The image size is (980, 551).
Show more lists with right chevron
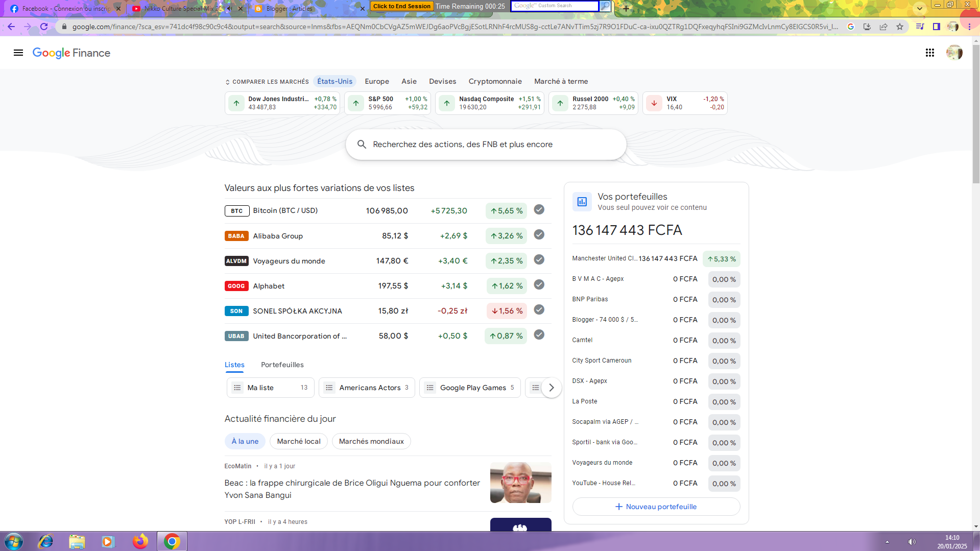click(551, 388)
